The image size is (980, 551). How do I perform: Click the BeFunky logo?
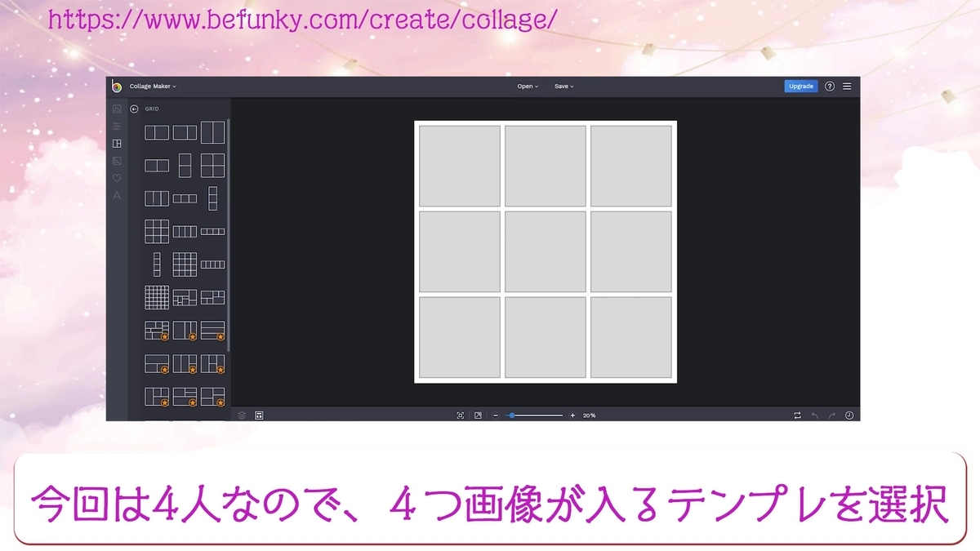tap(117, 86)
